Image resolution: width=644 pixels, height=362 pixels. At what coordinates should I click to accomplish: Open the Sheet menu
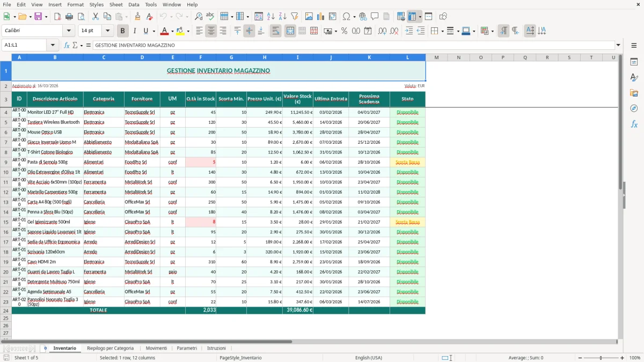coord(116,4)
